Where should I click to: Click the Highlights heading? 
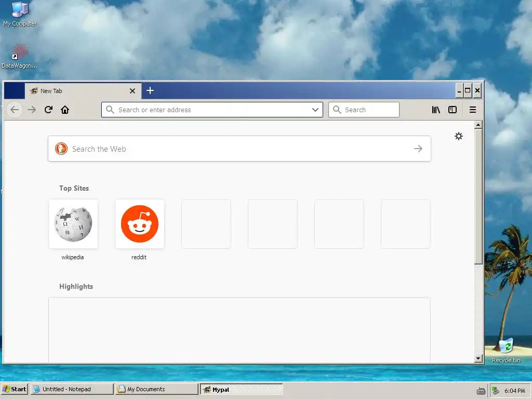point(76,286)
